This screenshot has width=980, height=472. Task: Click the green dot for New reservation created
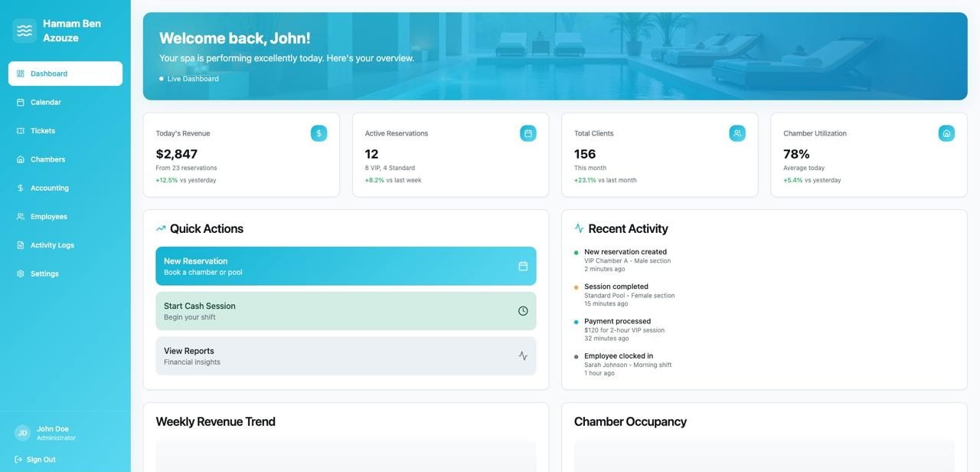(577, 253)
